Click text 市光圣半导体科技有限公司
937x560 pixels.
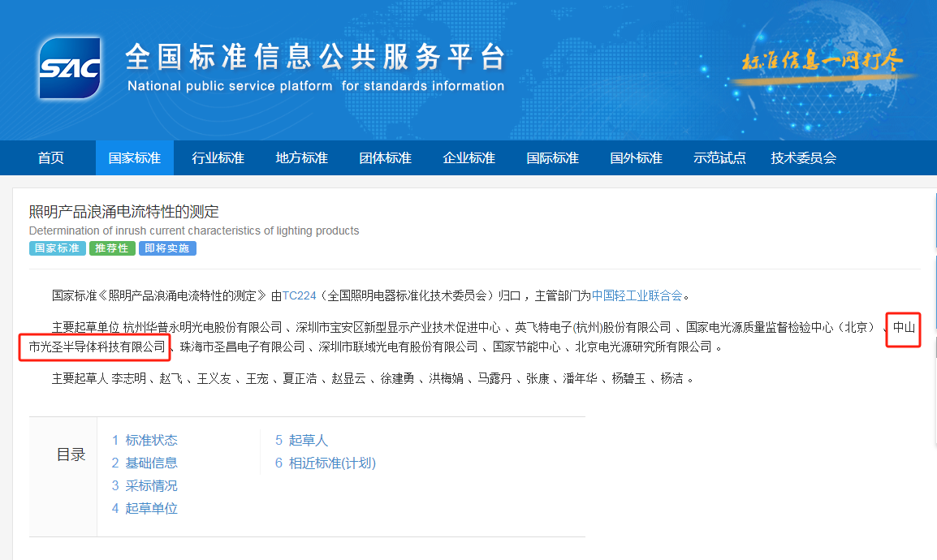97,347
